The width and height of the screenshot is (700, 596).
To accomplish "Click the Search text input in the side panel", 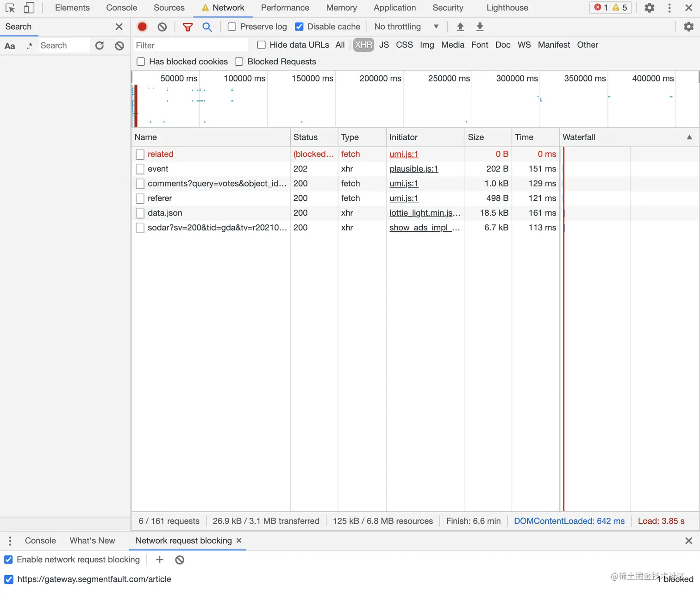I will 63,45.
